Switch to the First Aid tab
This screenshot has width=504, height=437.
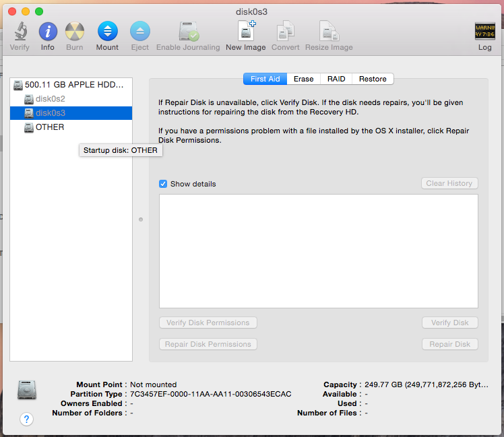coord(265,79)
